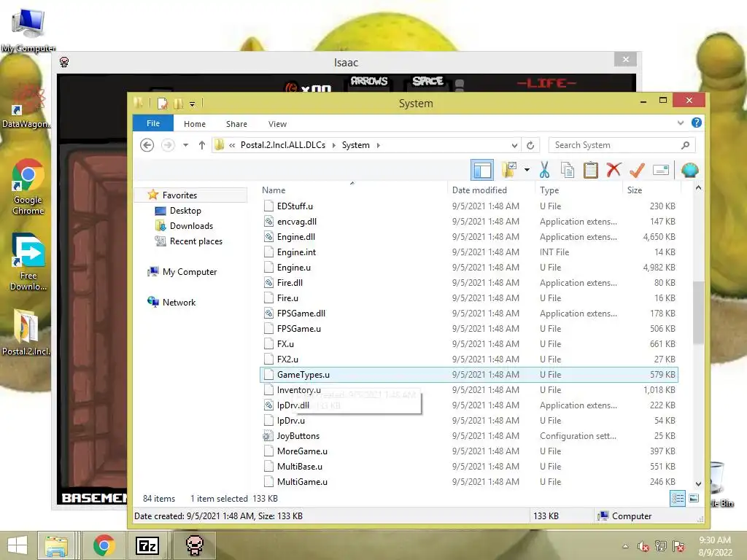This screenshot has width=747, height=560.
Task: Open Customize Quick Access Toolbar dropdown
Action: [x=192, y=104]
